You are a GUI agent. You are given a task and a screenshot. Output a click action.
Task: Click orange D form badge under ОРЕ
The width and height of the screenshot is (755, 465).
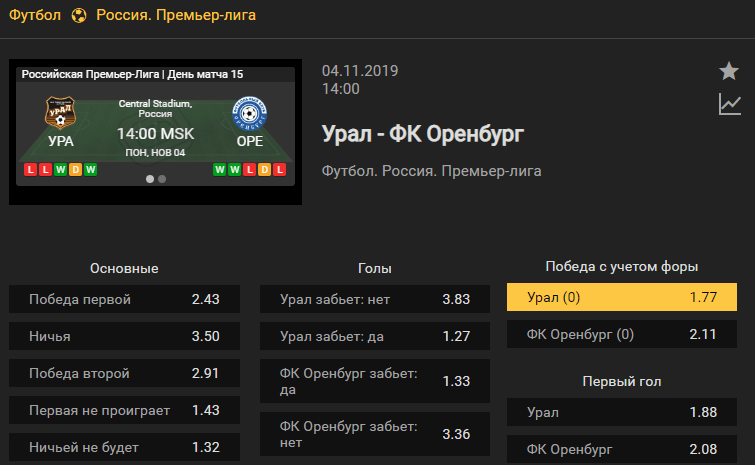264,169
